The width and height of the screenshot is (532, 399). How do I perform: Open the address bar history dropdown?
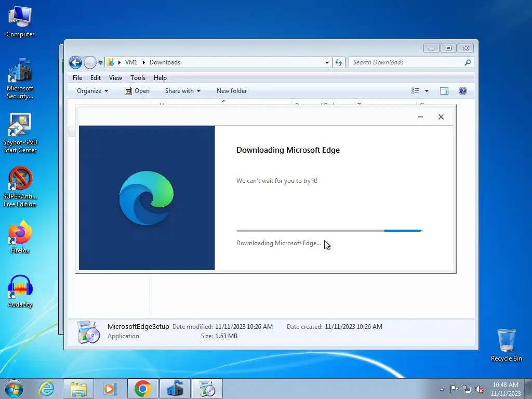(x=327, y=62)
